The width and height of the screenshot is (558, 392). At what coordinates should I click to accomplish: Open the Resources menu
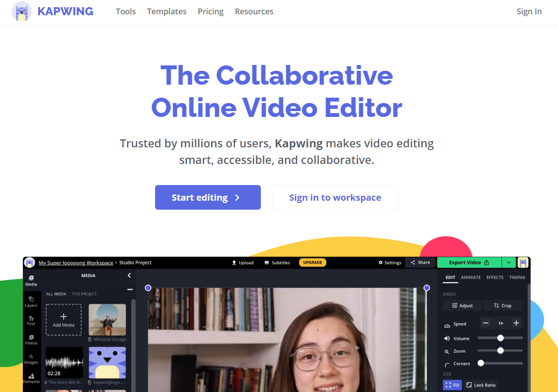coord(254,12)
